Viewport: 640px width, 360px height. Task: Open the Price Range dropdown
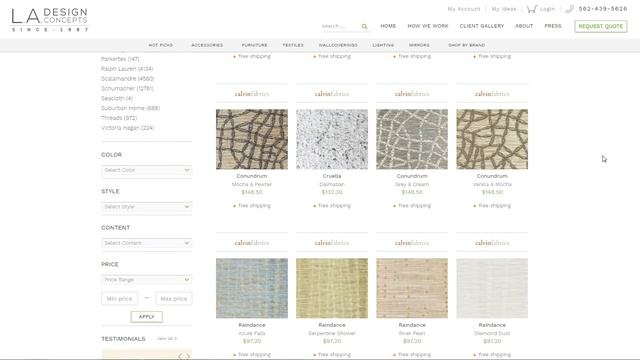click(x=146, y=280)
